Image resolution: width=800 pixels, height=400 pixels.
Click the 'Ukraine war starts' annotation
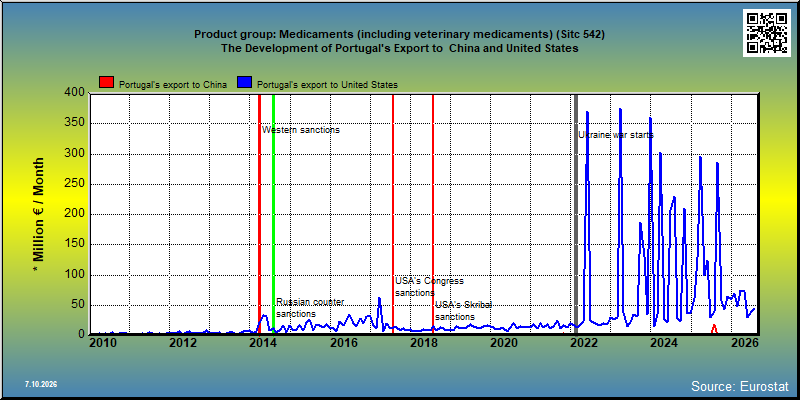click(616, 135)
